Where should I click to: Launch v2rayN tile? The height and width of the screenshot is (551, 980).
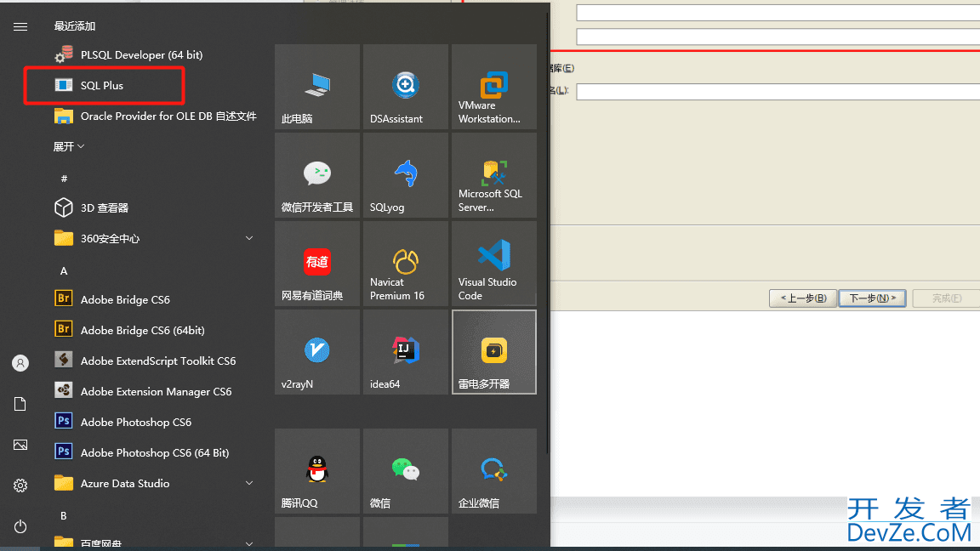tap(317, 352)
